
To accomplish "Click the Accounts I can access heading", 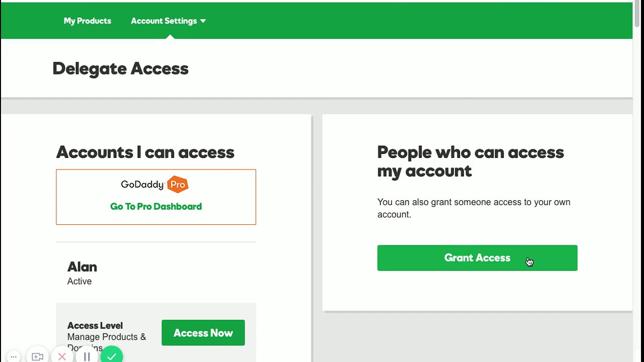I will click(x=145, y=152).
